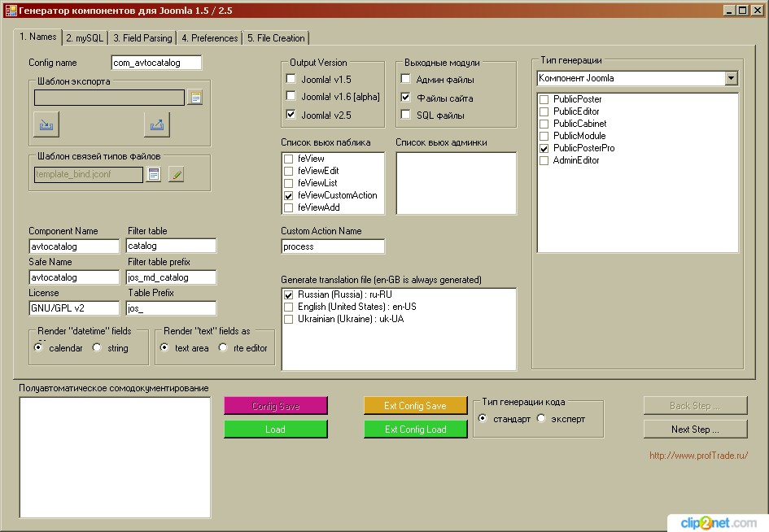
Task: Uncheck Joomla! v2.5 output version
Action: point(291,114)
